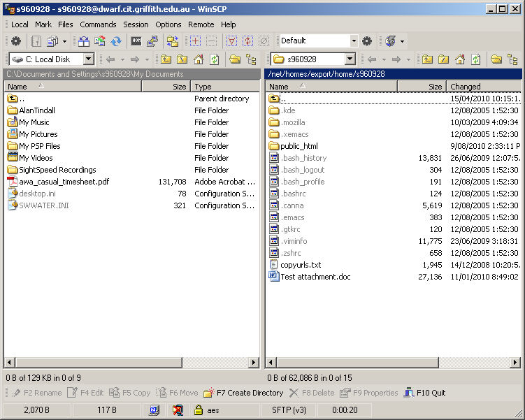Open the Files menu
The height and width of the screenshot is (420, 525).
click(65, 24)
